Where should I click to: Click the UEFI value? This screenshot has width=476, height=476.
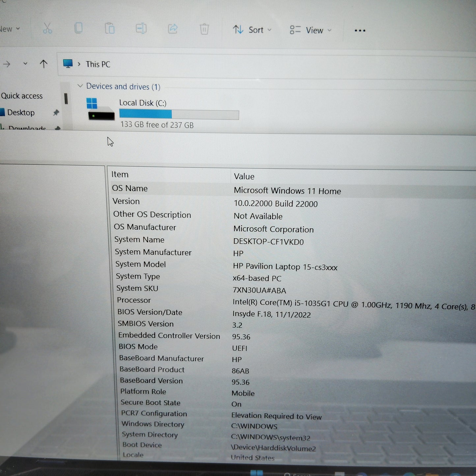pyautogui.click(x=239, y=348)
